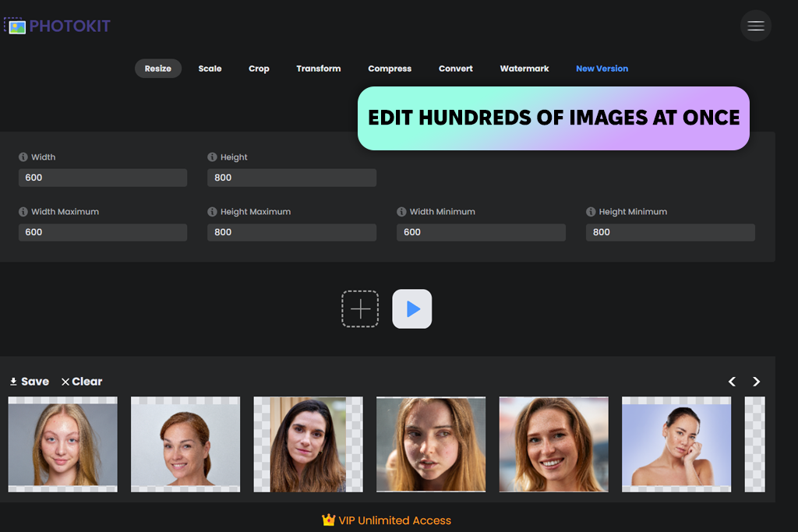This screenshot has width=798, height=532.
Task: Select the Convert tab
Action: tap(455, 69)
